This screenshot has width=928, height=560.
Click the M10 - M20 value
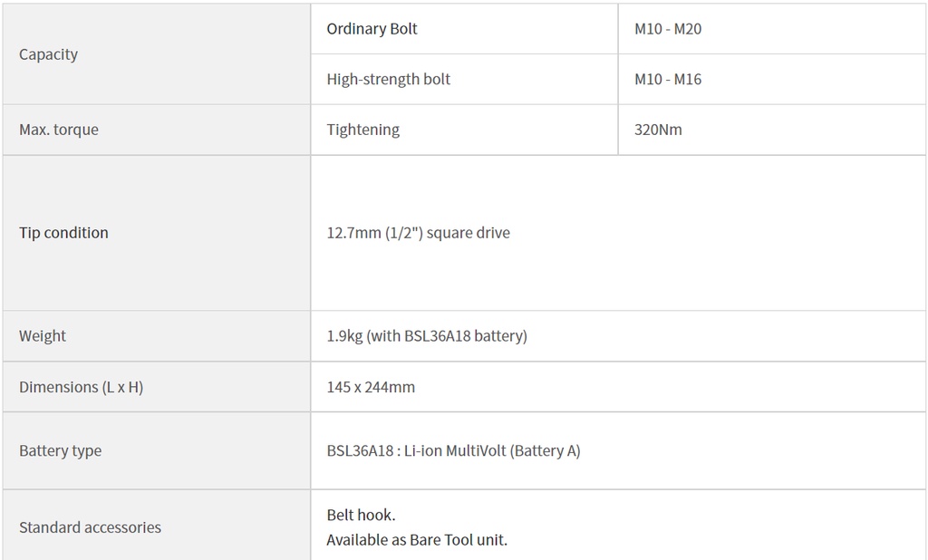(668, 29)
